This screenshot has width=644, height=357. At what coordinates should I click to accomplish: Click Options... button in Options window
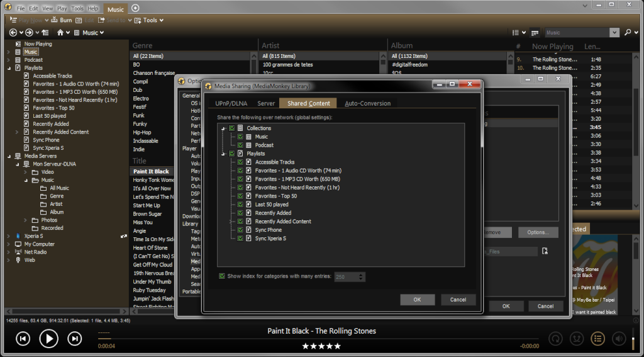tap(538, 232)
